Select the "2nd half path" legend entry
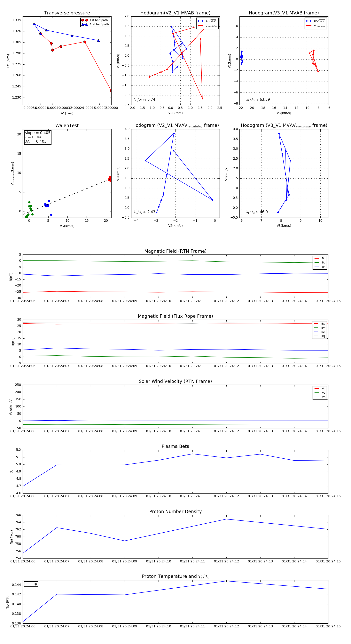This screenshot has height=644, width=351. (x=95, y=25)
